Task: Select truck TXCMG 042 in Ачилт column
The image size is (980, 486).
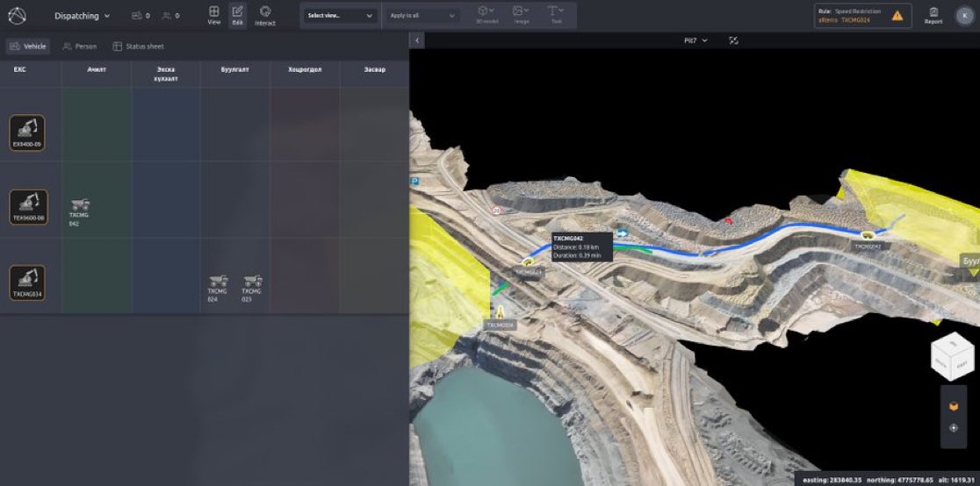Action: pyautogui.click(x=79, y=212)
